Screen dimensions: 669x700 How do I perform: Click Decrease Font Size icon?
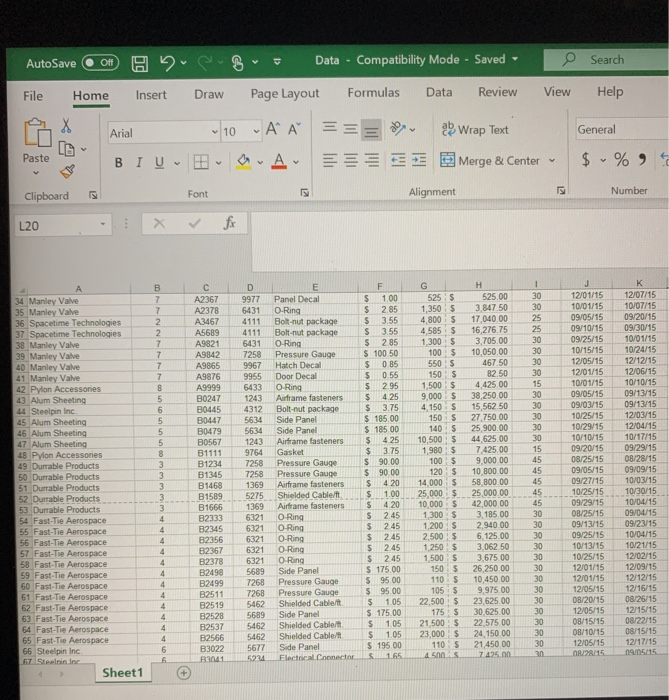click(295, 129)
